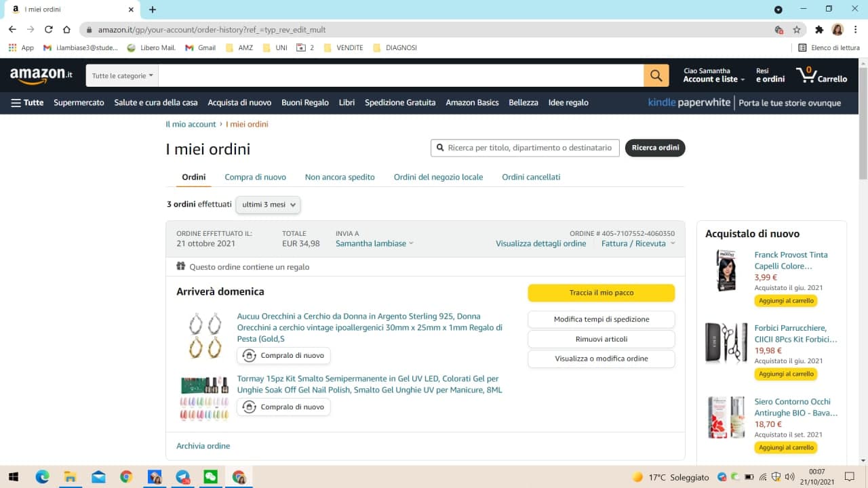Open the browser extensions puzzle icon
868x488 pixels.
tap(818, 30)
